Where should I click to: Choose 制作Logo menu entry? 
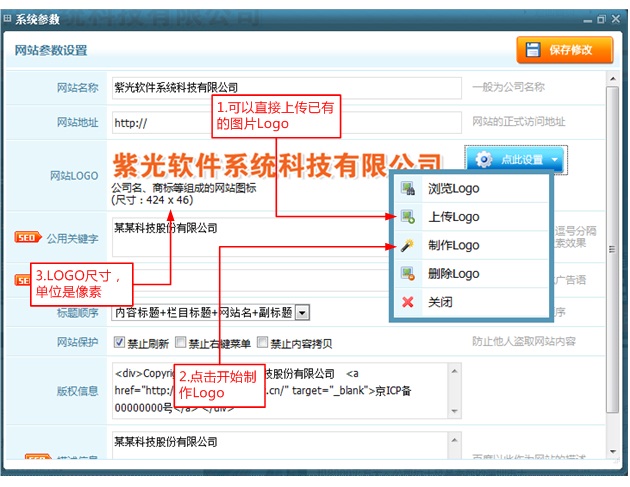454,245
